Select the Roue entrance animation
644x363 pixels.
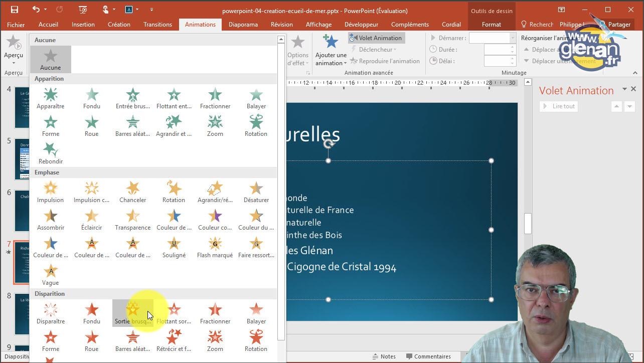pyautogui.click(x=92, y=126)
